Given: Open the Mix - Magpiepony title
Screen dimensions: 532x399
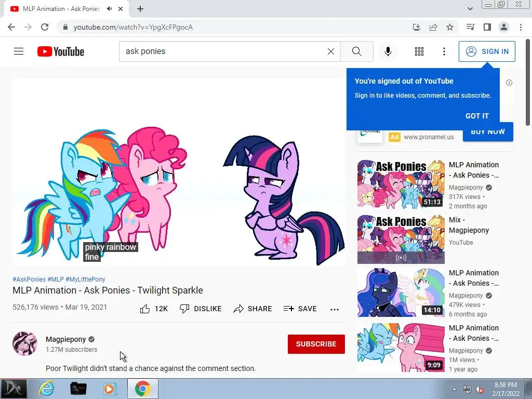Looking at the screenshot, I should click(469, 225).
